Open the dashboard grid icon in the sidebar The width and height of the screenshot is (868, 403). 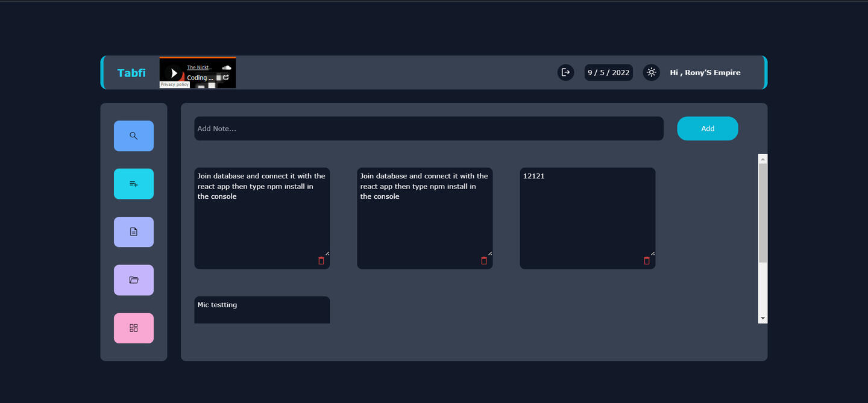click(134, 328)
